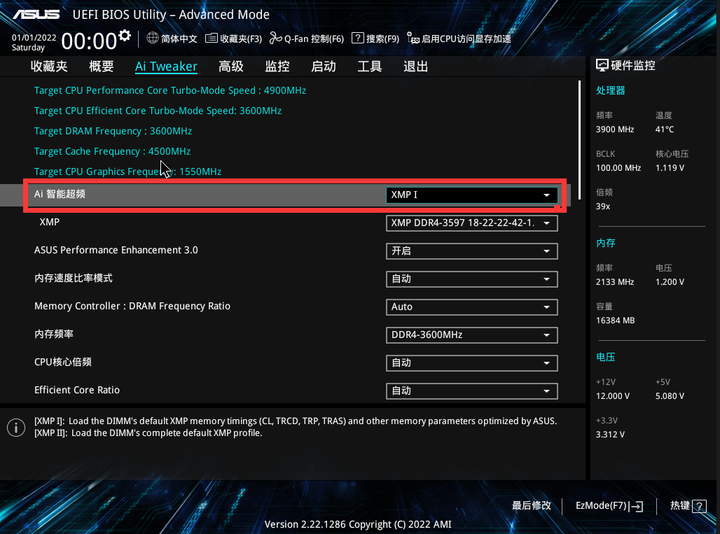Open the XMP DDR4-3597 profile dropdown
Screen dimensions: 720x534
pyautogui.click(x=472, y=223)
